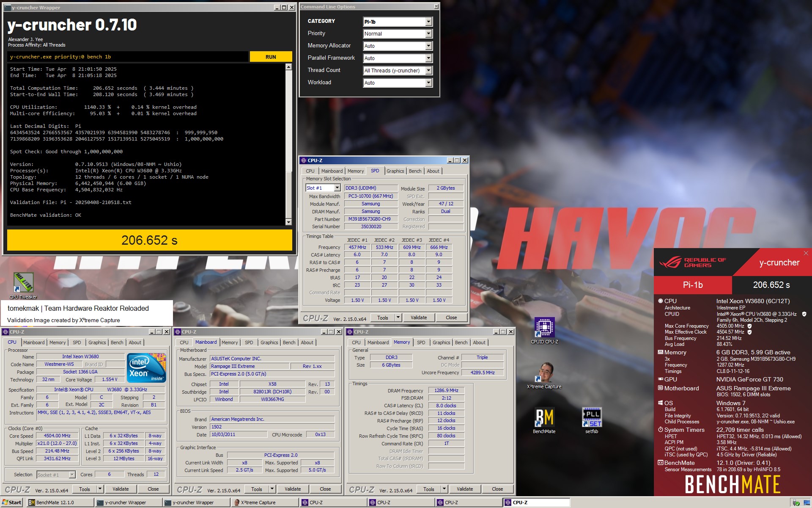
Task: Click Validate in the Memory CPU-Z window
Action: [x=465, y=489]
